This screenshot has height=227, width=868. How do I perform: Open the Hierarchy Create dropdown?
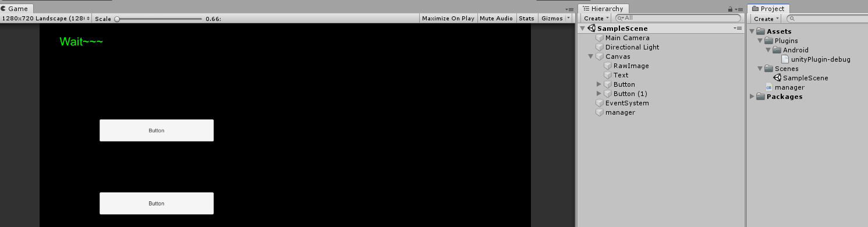point(596,19)
